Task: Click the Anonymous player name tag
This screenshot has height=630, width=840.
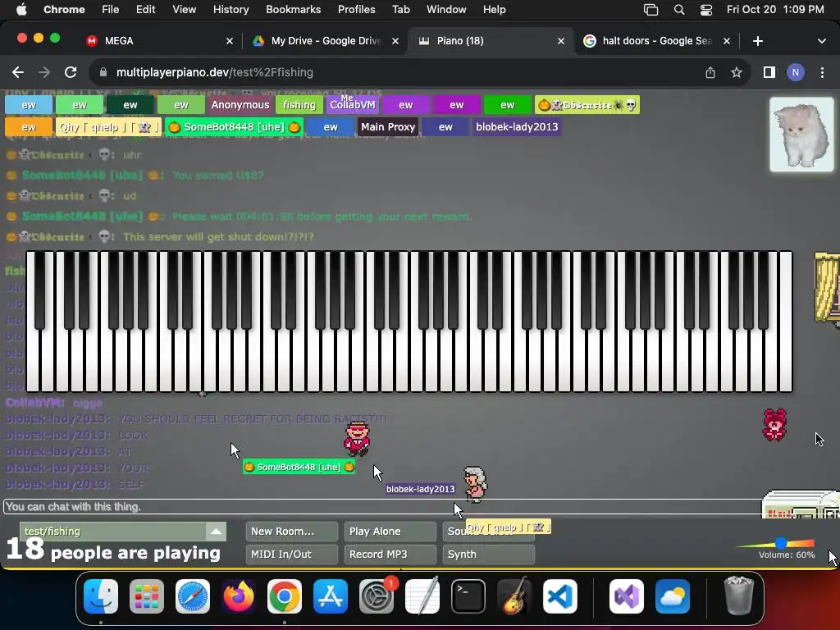Action: click(240, 105)
